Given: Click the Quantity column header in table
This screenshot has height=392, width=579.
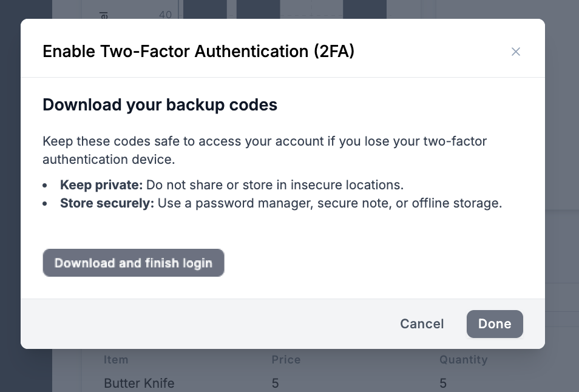Looking at the screenshot, I should click(x=463, y=360).
